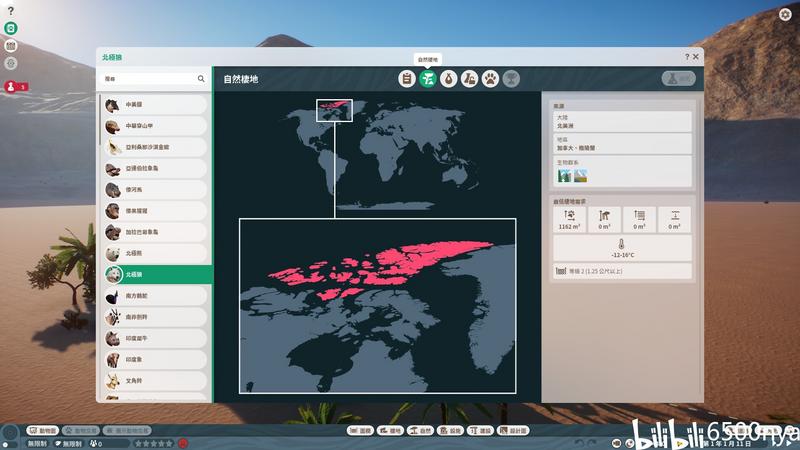Select 中華穿山甲 from the animal list

coord(156,126)
